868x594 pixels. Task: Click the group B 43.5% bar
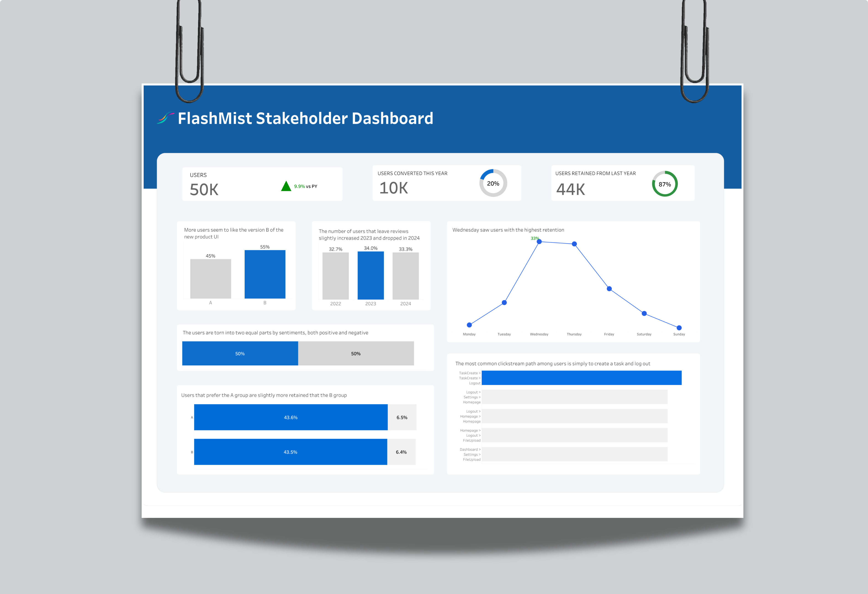291,452
